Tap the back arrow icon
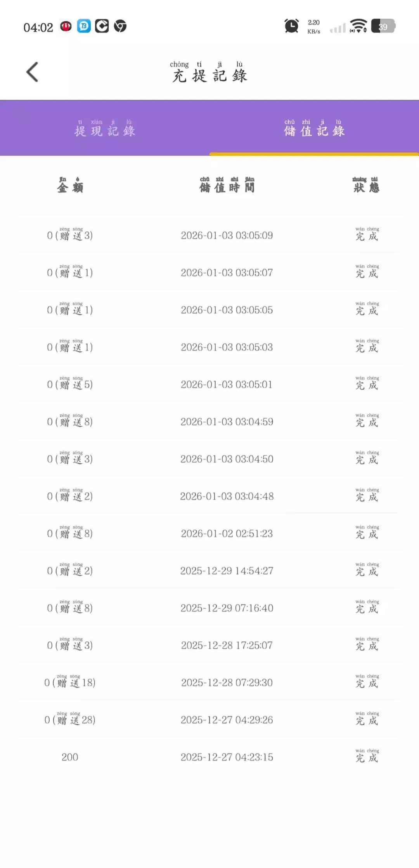Image resolution: width=419 pixels, height=868 pixels. [x=33, y=72]
